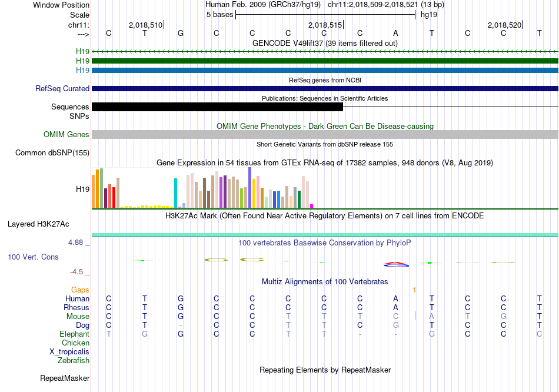Open 100 vertebrates Basewise Conservation title

coord(325,243)
